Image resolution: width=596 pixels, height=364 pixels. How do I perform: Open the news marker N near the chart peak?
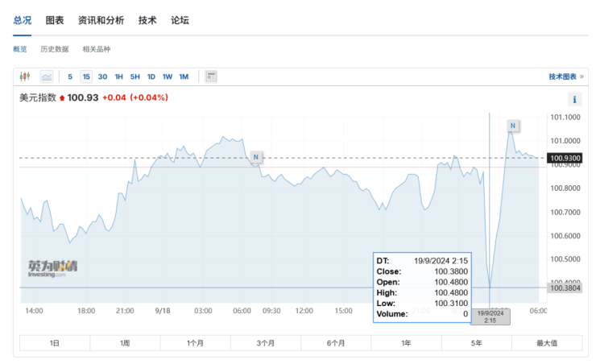coord(513,126)
